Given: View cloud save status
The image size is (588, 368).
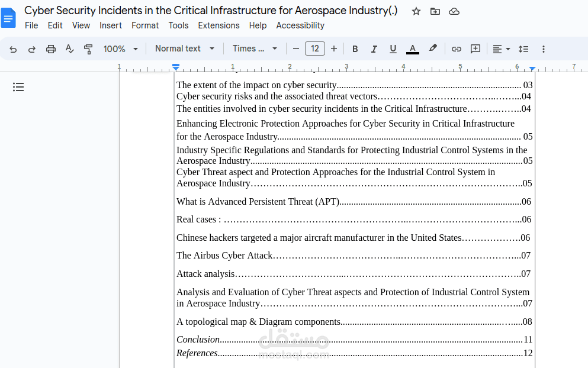Looking at the screenshot, I should 454,11.
